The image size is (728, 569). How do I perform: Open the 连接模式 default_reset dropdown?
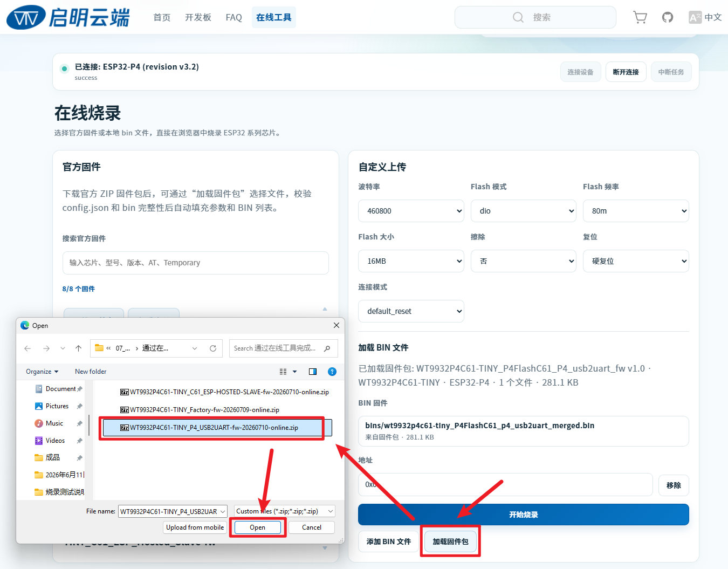(x=411, y=311)
